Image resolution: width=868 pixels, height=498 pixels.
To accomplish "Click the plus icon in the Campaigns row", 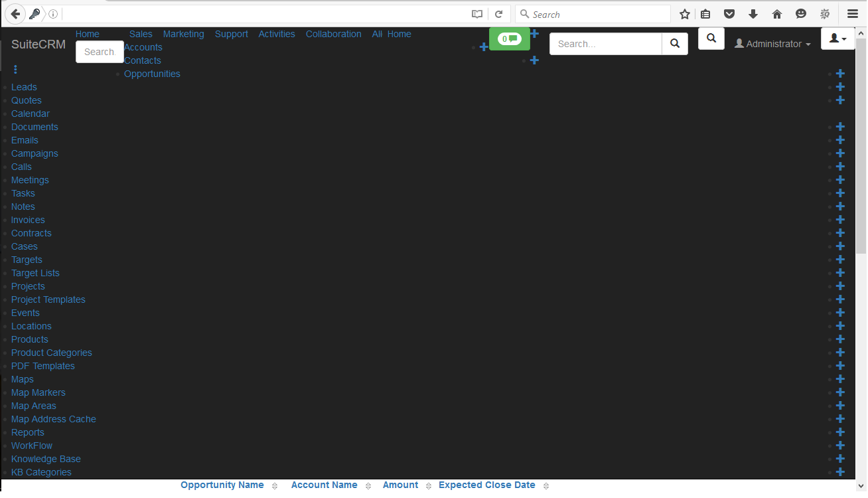I will point(840,153).
